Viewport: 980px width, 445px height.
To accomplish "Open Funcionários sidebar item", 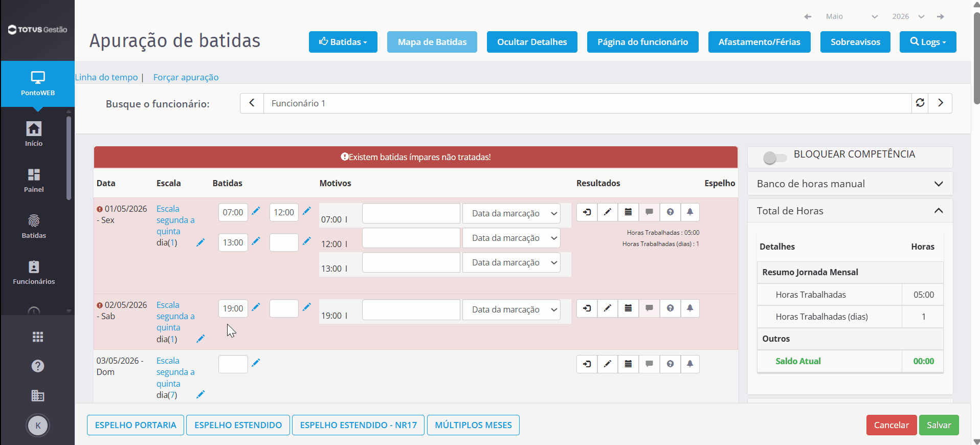I will (34, 272).
